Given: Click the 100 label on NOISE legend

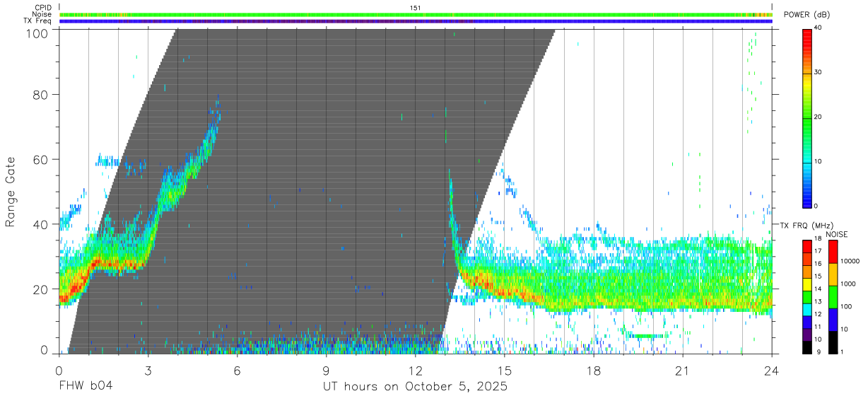Looking at the screenshot, I should (845, 307).
